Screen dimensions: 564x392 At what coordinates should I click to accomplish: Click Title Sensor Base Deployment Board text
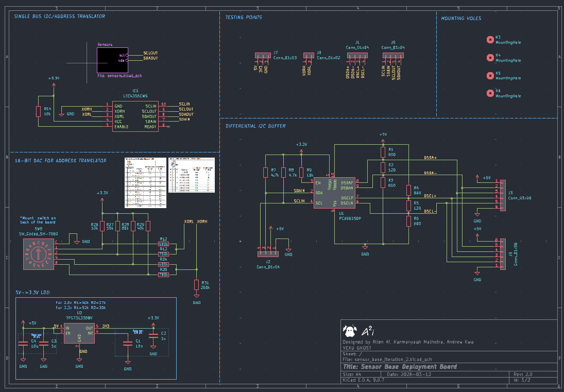[401, 367]
